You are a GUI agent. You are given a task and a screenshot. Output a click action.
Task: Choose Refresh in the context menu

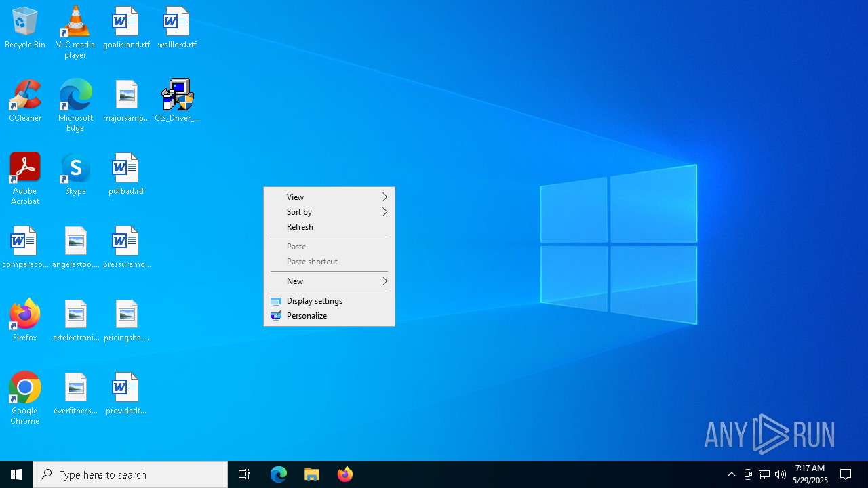tap(329, 227)
